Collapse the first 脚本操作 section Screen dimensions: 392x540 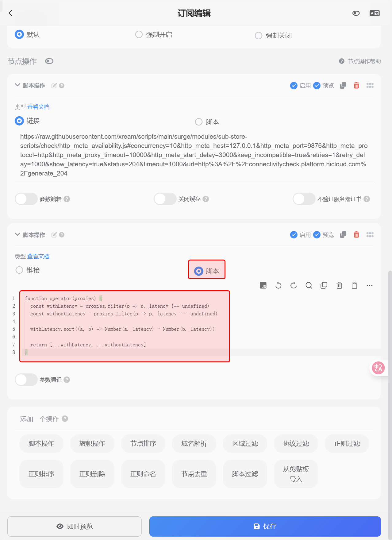[x=17, y=85]
